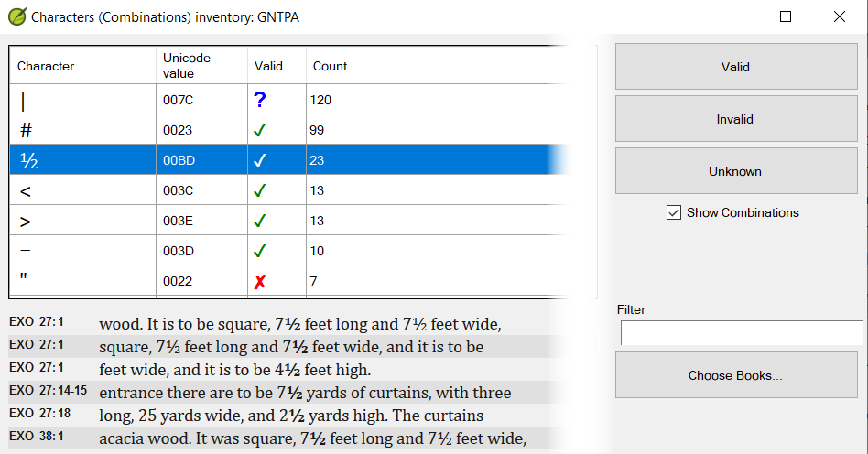
Task: Click the Valid column header
Action: 269,66
